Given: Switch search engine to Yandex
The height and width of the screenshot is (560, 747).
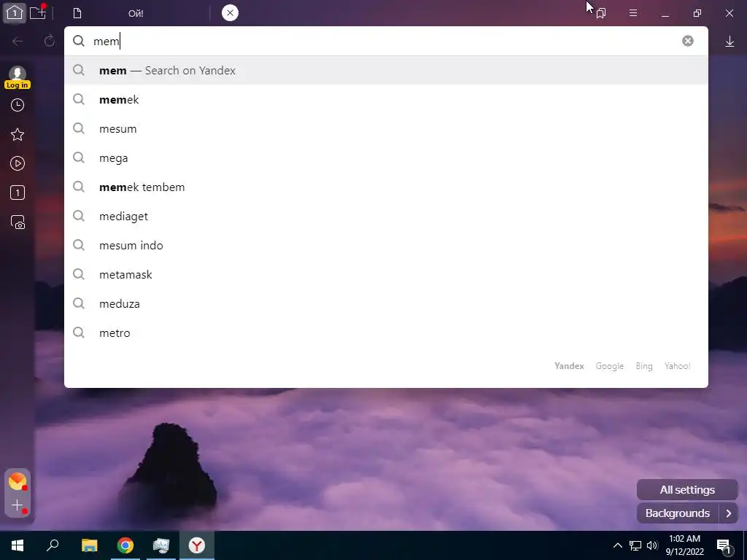Looking at the screenshot, I should pos(569,366).
